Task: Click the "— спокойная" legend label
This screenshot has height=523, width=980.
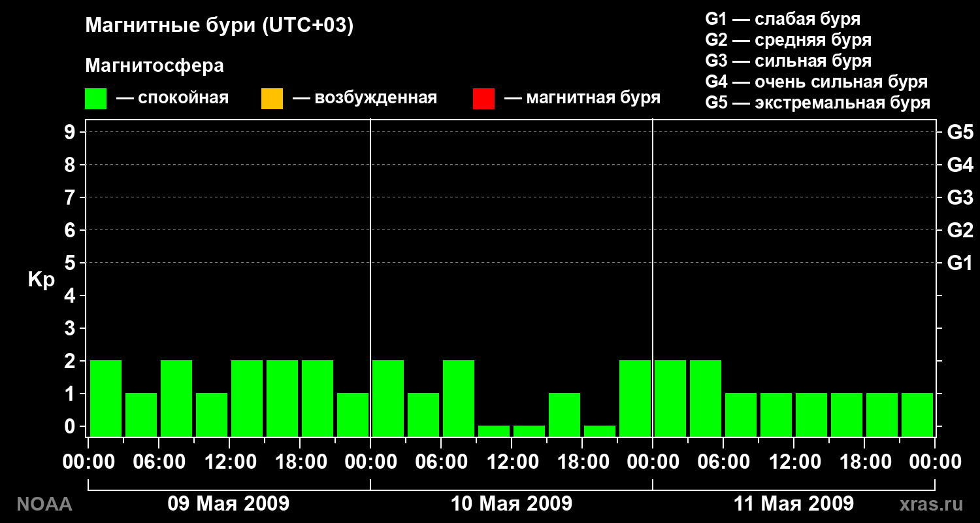Action: pyautogui.click(x=172, y=99)
